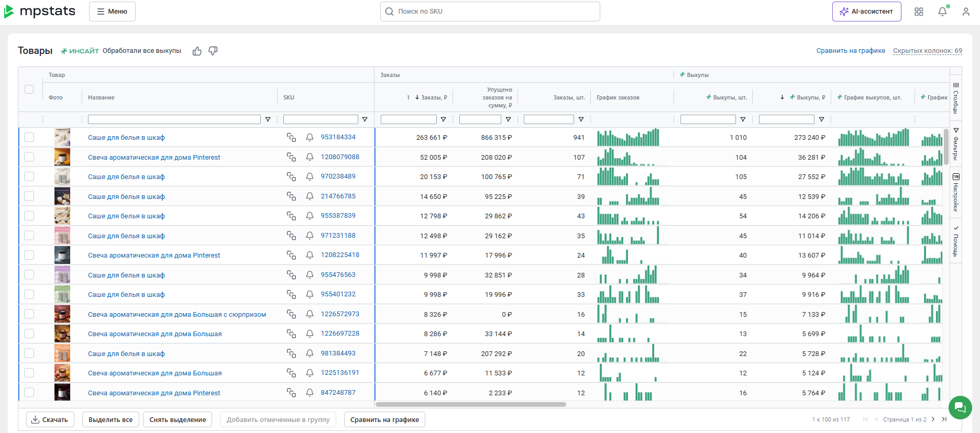Copy SKU 1208225418 using copy icon
This screenshot has height=433, width=980.
click(x=291, y=255)
